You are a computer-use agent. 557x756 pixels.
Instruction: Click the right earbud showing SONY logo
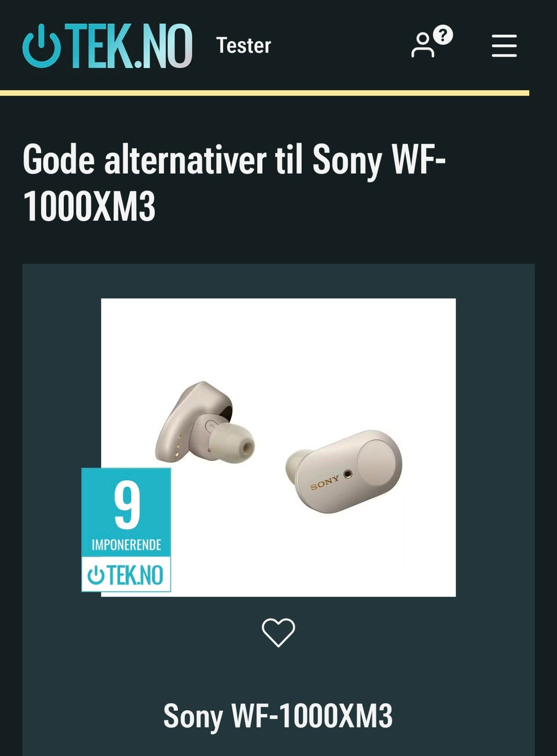(x=343, y=471)
